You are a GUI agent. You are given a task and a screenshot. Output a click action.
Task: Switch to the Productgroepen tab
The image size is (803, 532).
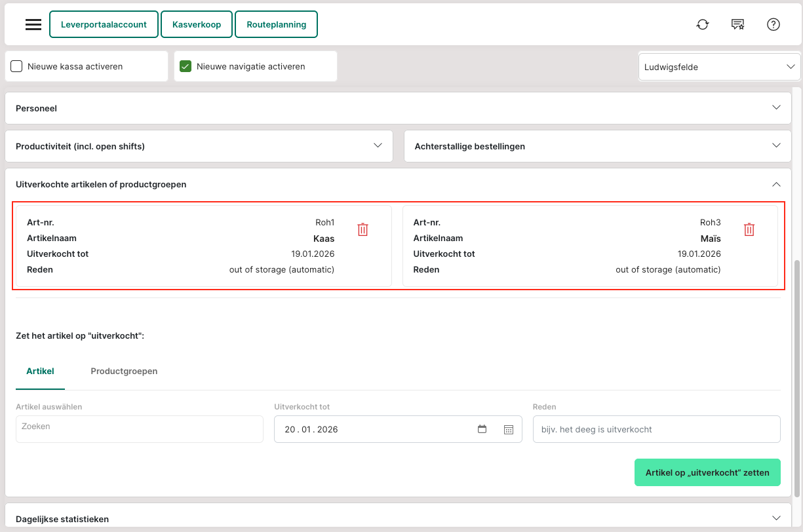point(124,371)
